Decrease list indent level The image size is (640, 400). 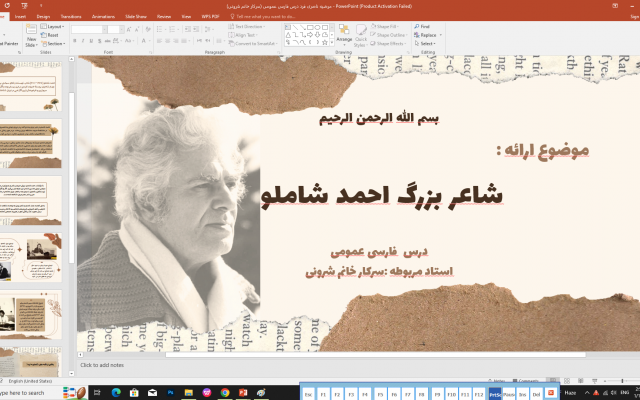pos(188,29)
